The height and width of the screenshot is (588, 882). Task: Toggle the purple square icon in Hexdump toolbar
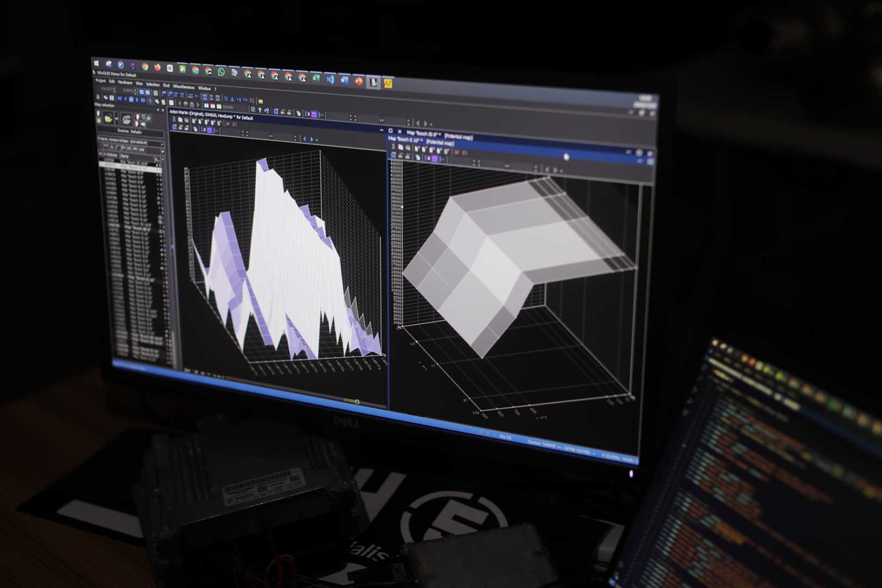tap(210, 130)
